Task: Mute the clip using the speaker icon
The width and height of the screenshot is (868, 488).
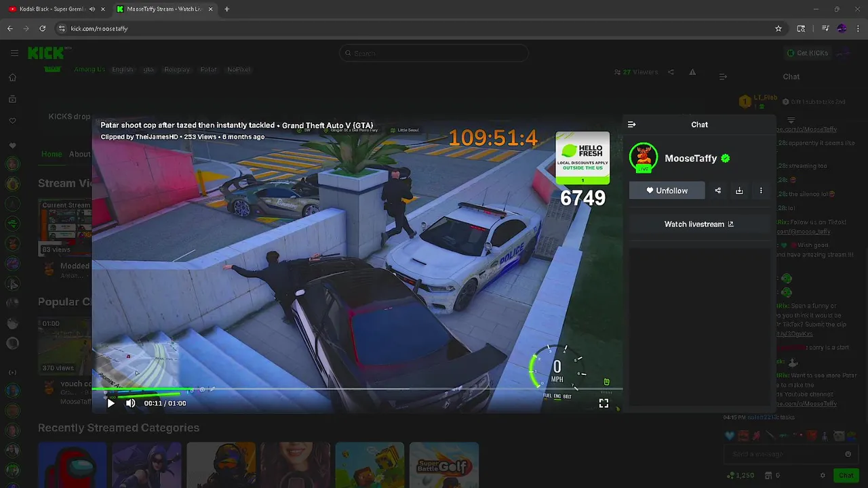Action: pos(131,403)
